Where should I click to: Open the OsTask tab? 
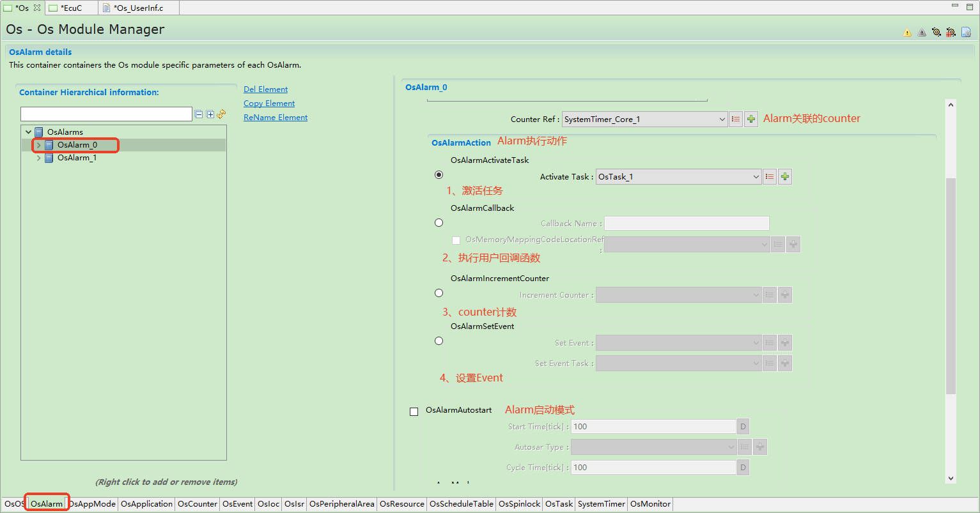tap(559, 504)
